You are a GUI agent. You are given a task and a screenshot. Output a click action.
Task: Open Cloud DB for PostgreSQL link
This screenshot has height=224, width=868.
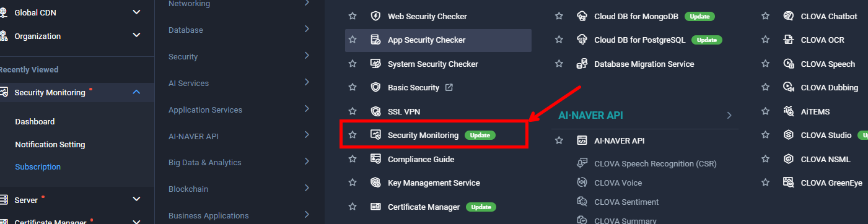[x=640, y=40]
